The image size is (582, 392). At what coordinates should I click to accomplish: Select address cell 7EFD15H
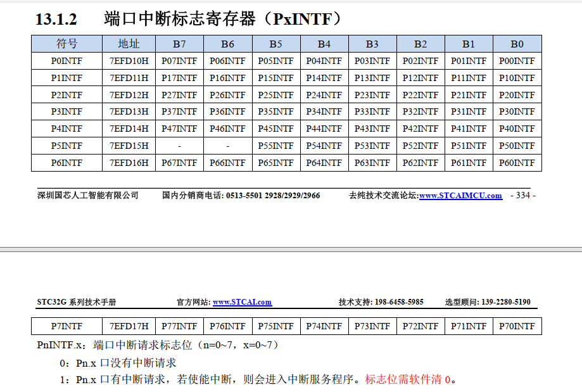point(129,146)
